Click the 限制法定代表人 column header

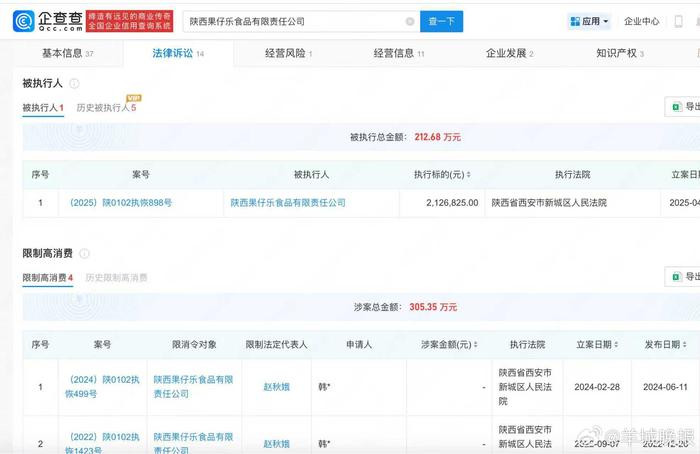pos(276,345)
